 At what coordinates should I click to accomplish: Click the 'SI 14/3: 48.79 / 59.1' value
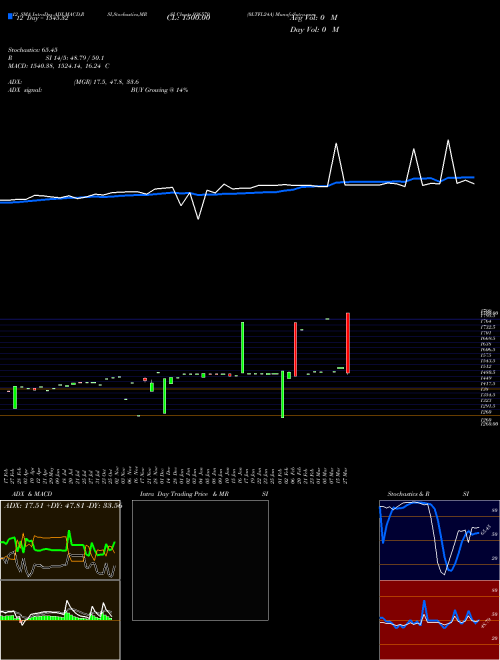coord(75,58)
